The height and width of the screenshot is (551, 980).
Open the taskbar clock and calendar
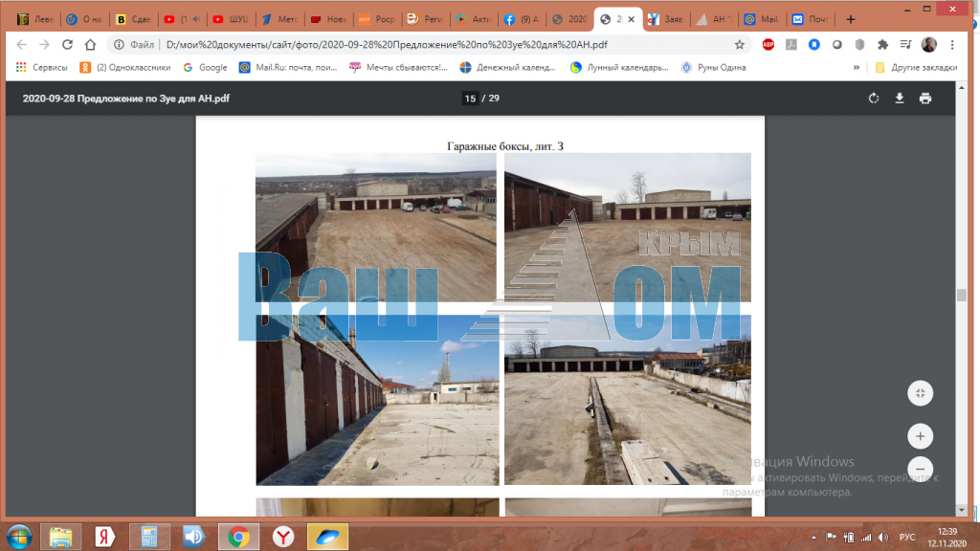click(947, 538)
